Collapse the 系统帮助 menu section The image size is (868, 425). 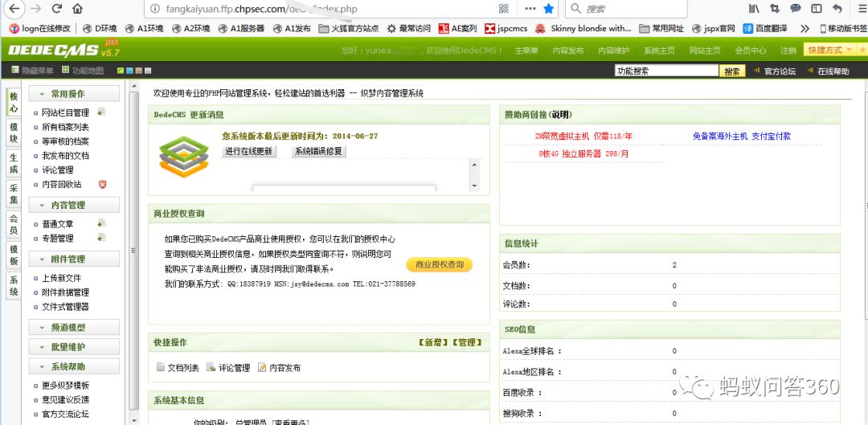coord(74,366)
